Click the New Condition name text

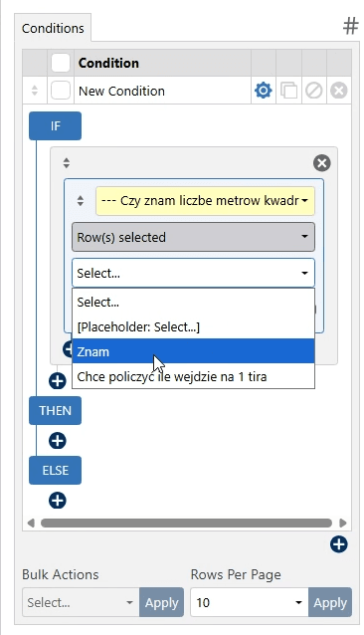pyautogui.click(x=121, y=91)
